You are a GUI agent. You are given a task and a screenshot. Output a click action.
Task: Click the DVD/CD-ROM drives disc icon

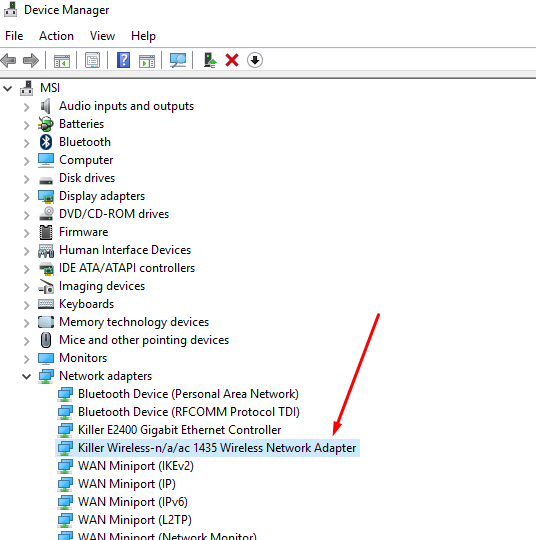click(46, 214)
